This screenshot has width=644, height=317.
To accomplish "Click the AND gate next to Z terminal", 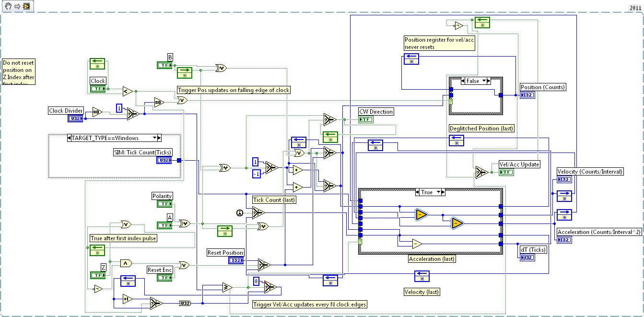I will click(x=125, y=263).
